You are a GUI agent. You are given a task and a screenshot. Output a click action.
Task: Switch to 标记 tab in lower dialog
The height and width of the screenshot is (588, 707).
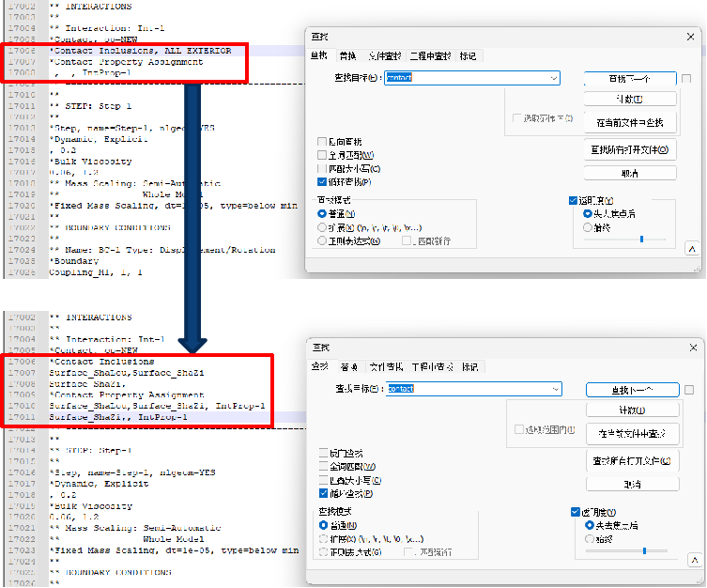470,367
